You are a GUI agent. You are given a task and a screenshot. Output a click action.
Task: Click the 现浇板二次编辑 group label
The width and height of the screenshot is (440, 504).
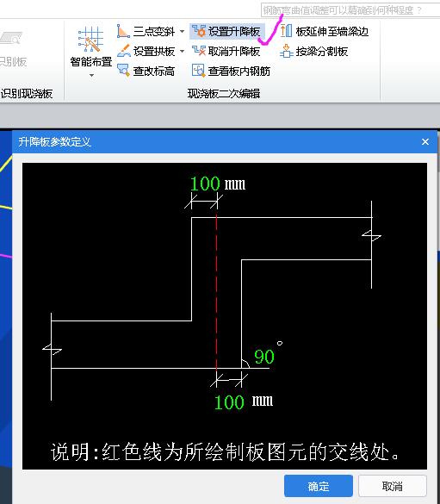[224, 94]
